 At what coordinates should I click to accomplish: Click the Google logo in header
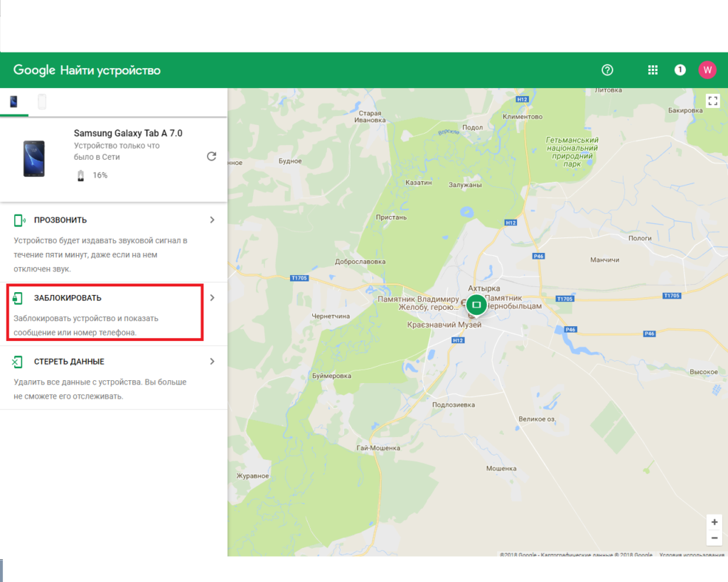coord(34,70)
